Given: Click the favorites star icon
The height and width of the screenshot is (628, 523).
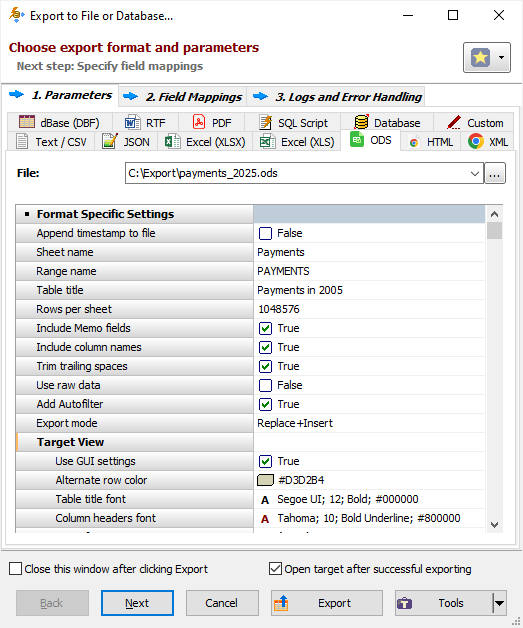Looking at the screenshot, I should [x=480, y=58].
